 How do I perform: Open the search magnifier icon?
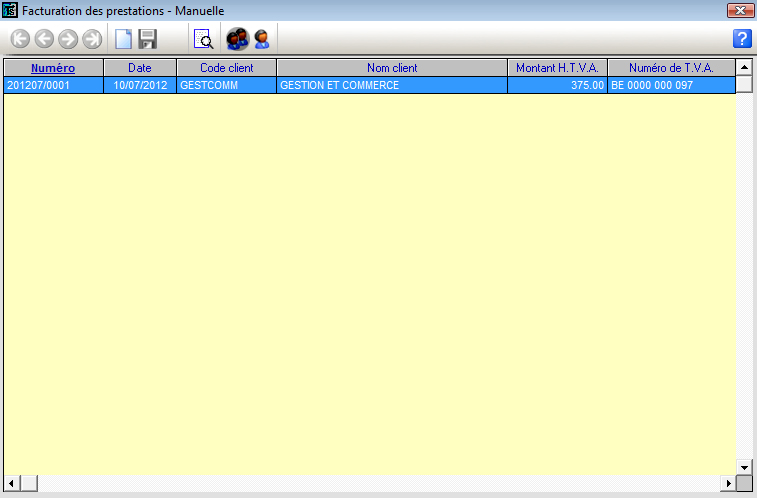[203, 39]
